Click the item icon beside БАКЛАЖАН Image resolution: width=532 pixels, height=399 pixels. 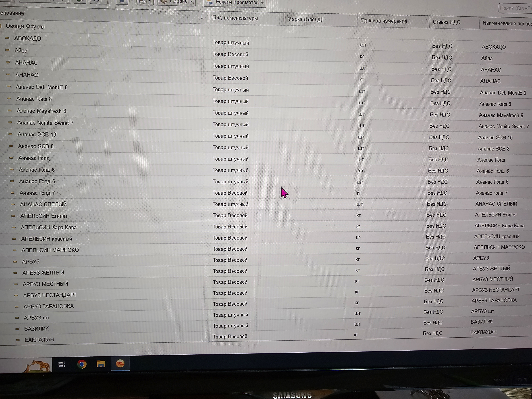(x=18, y=340)
